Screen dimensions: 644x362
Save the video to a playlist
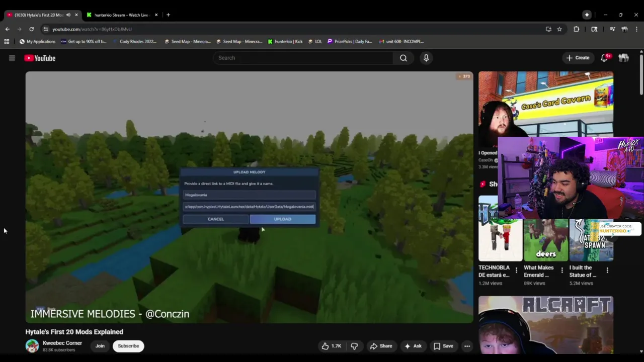coord(443,346)
